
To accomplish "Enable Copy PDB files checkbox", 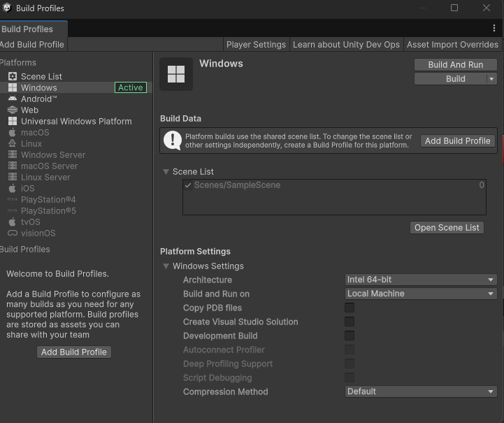I will pyautogui.click(x=350, y=308).
